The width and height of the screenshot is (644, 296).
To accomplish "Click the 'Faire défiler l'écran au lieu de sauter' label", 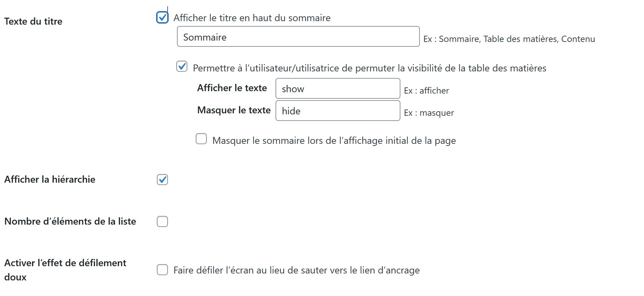I will point(296,270).
